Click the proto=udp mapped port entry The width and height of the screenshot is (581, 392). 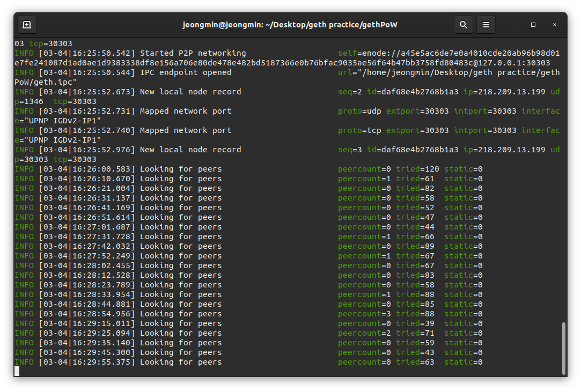[x=359, y=111]
